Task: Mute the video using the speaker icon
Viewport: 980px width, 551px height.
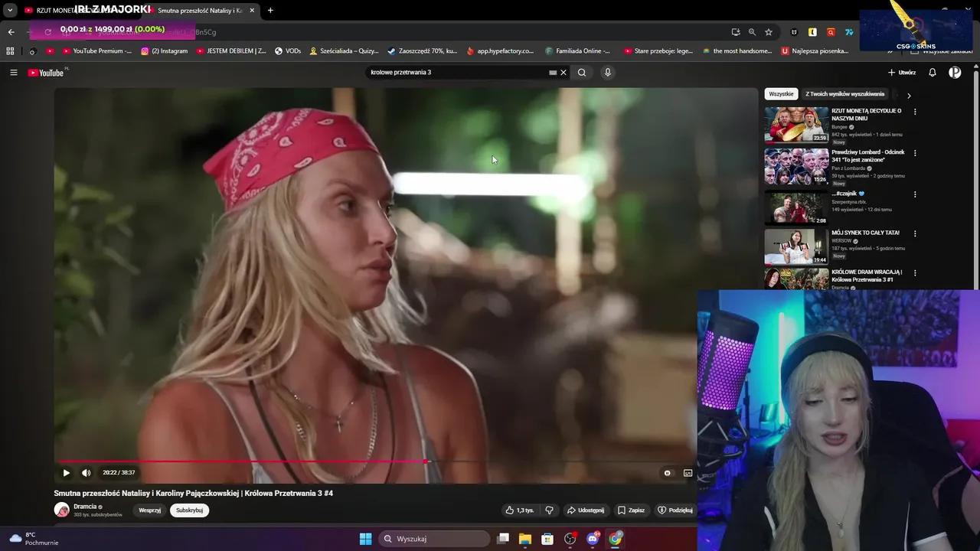Action: (86, 473)
